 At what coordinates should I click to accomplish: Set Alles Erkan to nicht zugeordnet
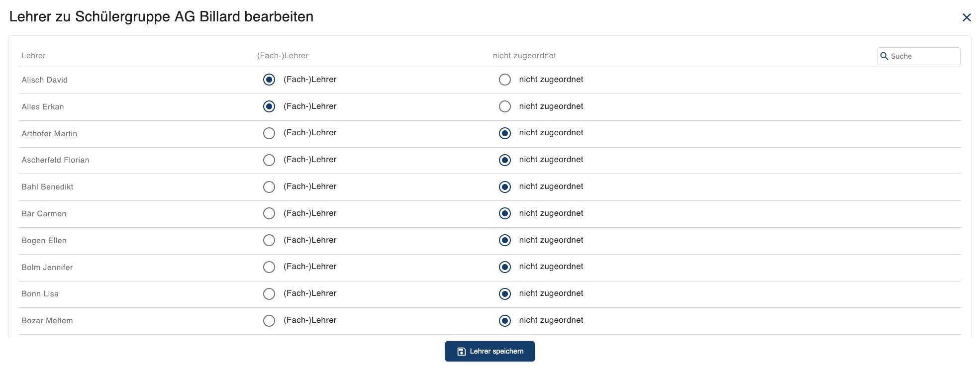pyautogui.click(x=505, y=106)
